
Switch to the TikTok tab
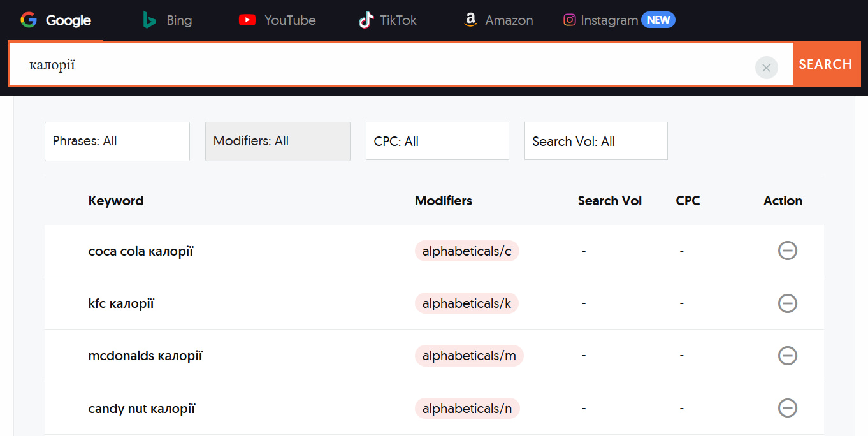coord(387,20)
